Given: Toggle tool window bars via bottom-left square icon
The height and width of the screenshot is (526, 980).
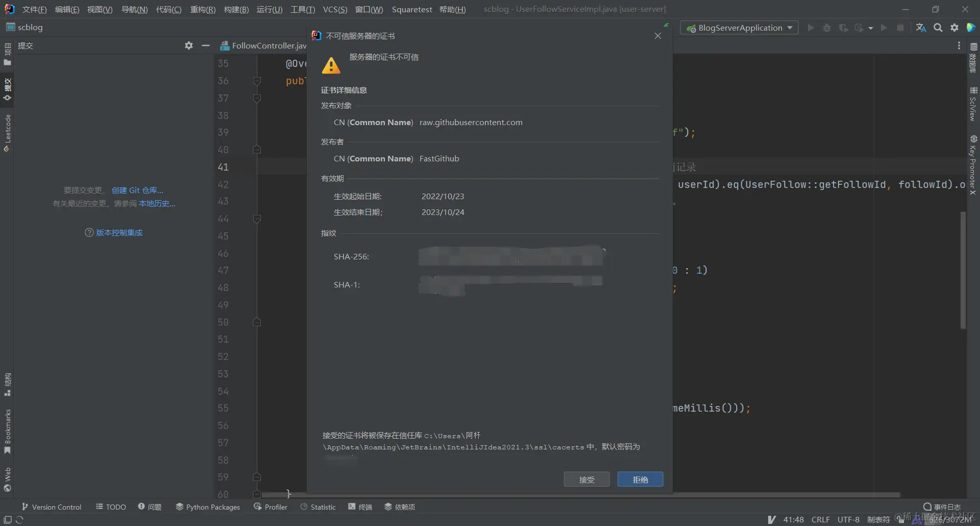Looking at the screenshot, I should click(x=8, y=519).
